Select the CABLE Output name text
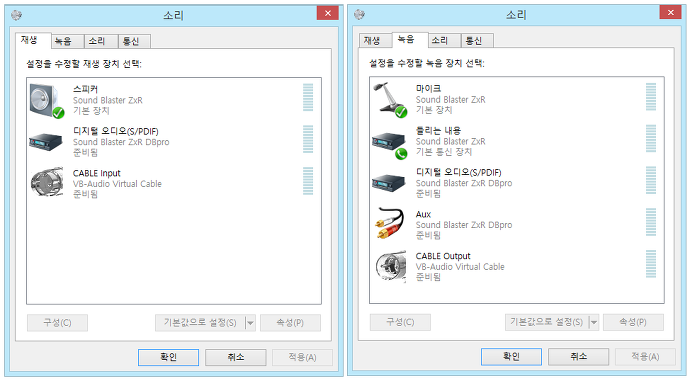Image resolution: width=690 pixels, height=381 pixels. click(443, 256)
